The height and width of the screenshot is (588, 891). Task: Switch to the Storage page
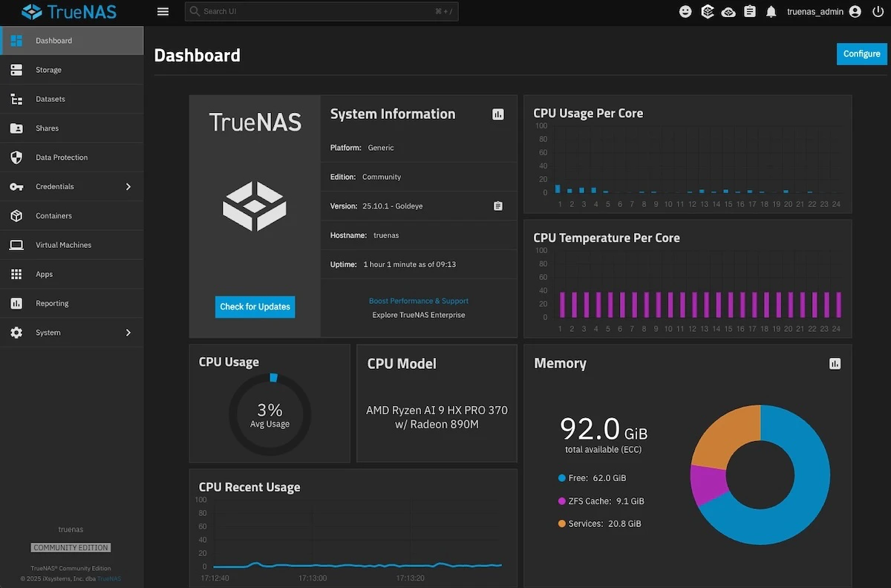[x=48, y=70]
